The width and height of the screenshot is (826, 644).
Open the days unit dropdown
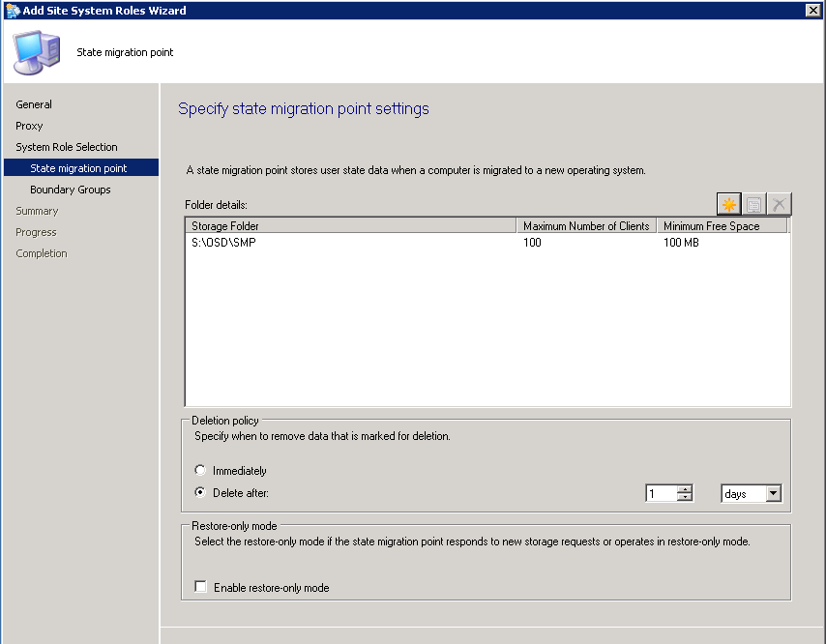(x=775, y=493)
